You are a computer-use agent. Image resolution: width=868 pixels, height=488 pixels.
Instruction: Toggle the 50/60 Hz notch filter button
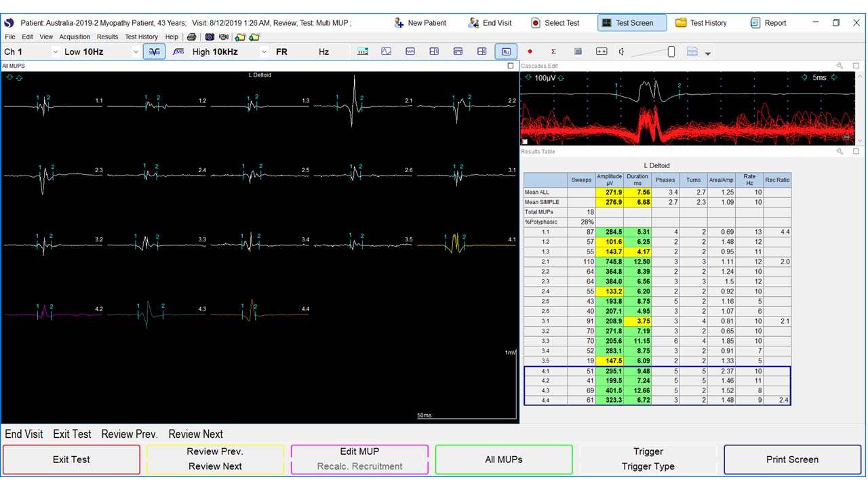point(154,52)
